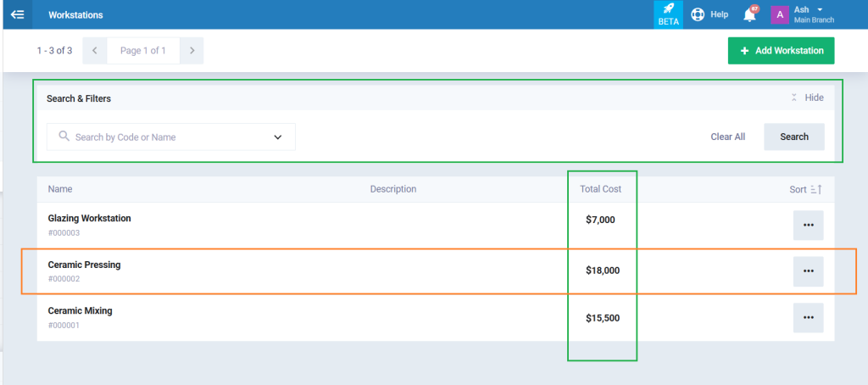
Task: Click the Total Cost column header
Action: [601, 189]
